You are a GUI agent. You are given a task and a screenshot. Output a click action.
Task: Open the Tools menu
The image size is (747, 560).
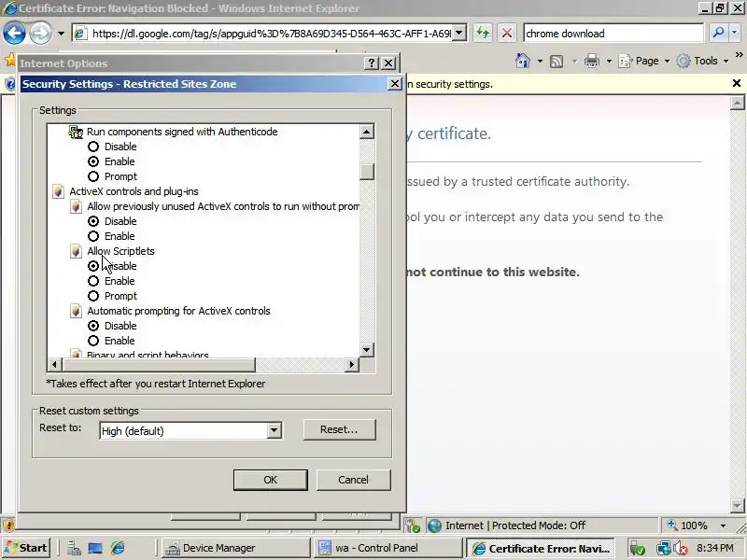(x=703, y=61)
